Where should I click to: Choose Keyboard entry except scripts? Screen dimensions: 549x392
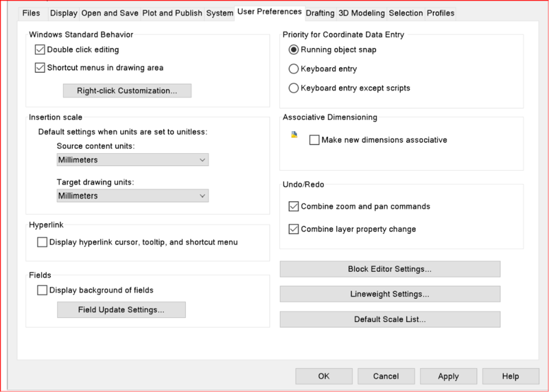[294, 88]
